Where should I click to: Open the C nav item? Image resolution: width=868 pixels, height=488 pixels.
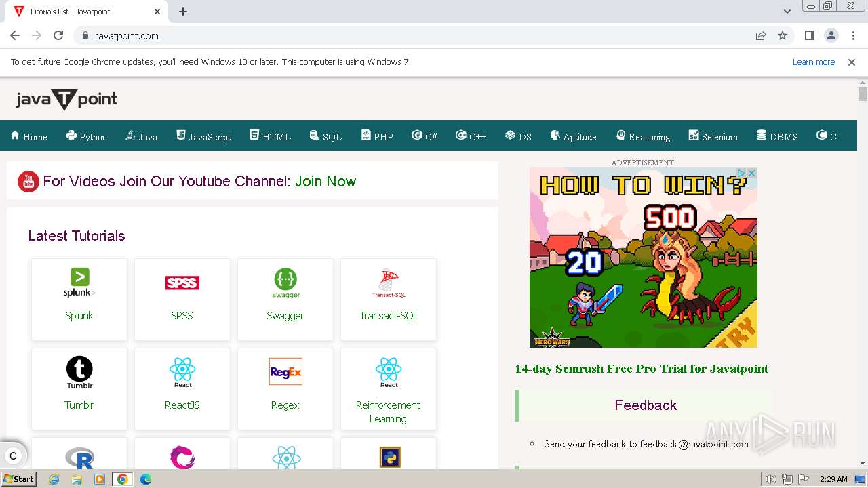click(x=826, y=136)
